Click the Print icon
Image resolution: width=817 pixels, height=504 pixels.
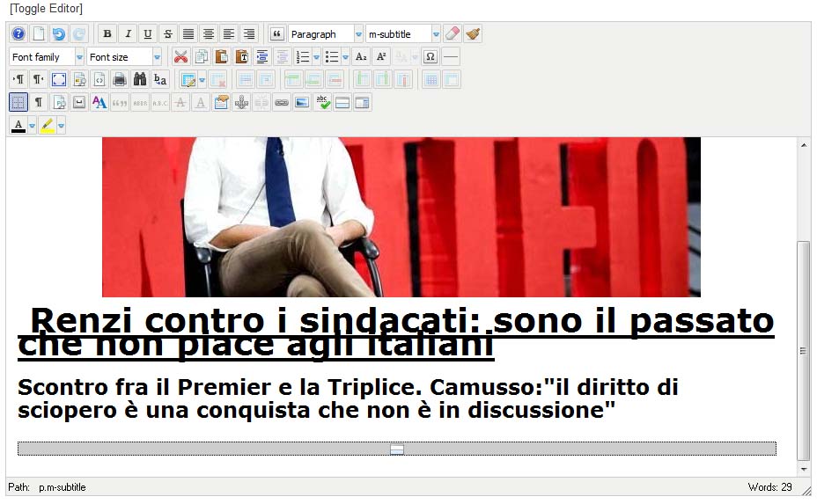[119, 80]
